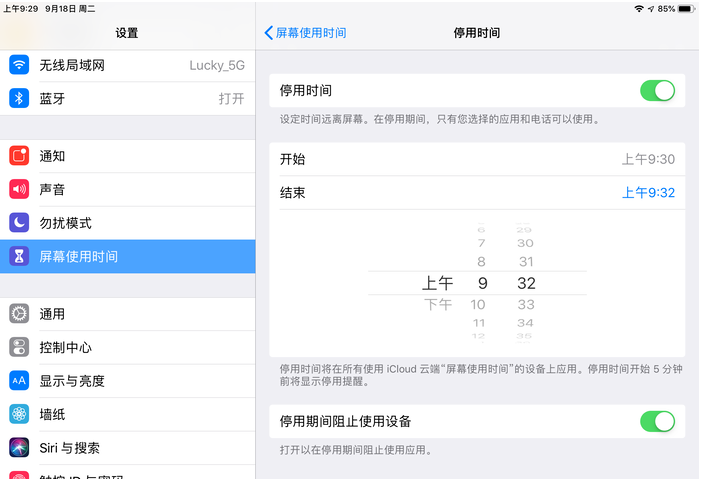This screenshot has height=479, width=702.
Task: Select hour 7 in the picker
Action: [481, 243]
